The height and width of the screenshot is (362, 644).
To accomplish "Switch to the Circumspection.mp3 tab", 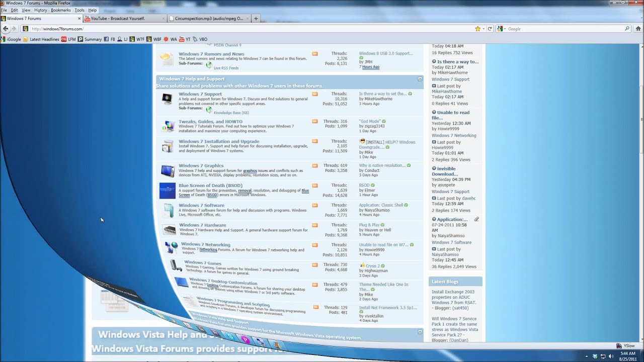I will point(209,19).
